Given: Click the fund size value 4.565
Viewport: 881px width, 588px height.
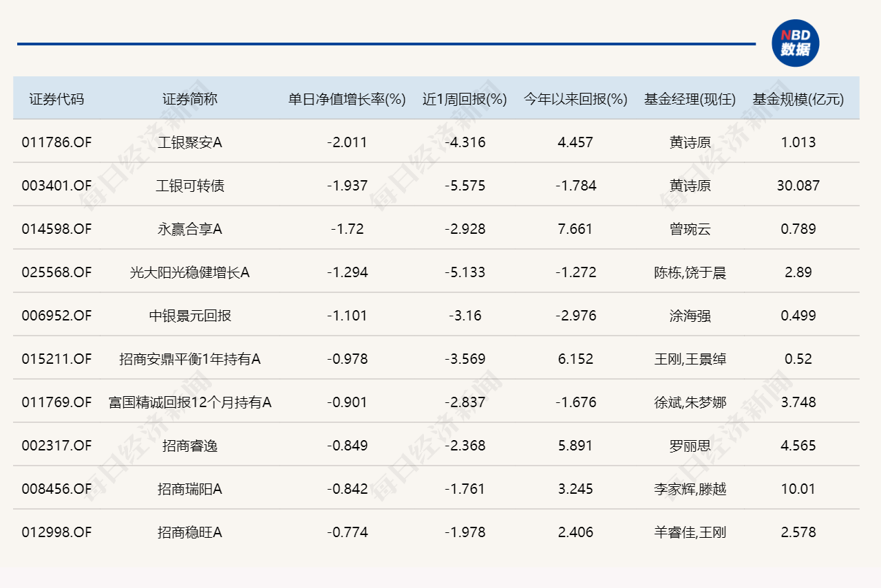Looking at the screenshot, I should coord(798,446).
